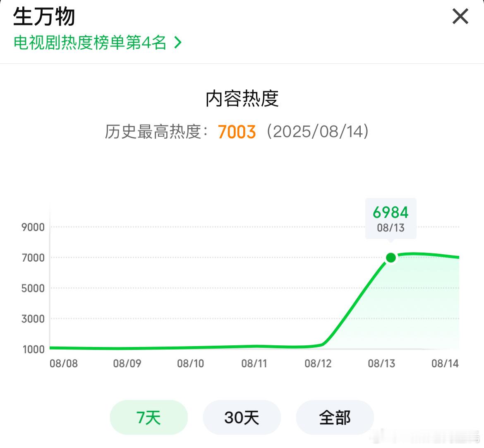
Task: Click the 08/10 x-axis label
Action: [x=190, y=364]
